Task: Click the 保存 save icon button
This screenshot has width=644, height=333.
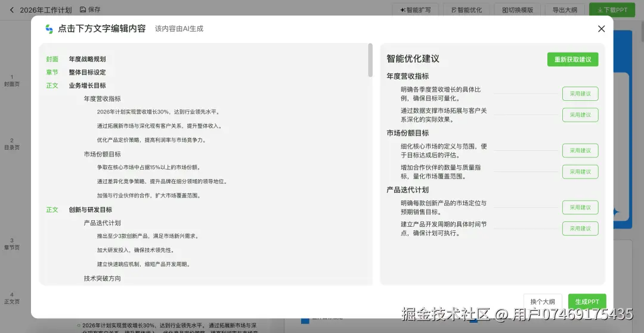Action: (90, 10)
